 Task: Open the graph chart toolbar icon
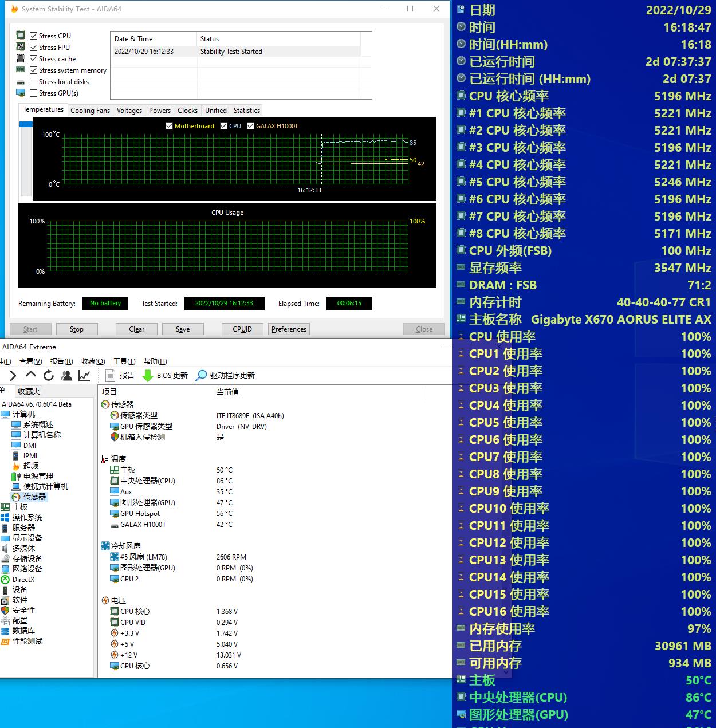point(84,375)
